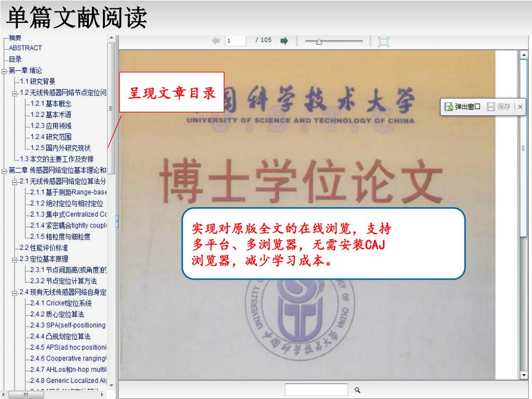532x399 pixels.
Task: Select 2.1.1 基于测距Range-based entry
Action: click(x=69, y=192)
